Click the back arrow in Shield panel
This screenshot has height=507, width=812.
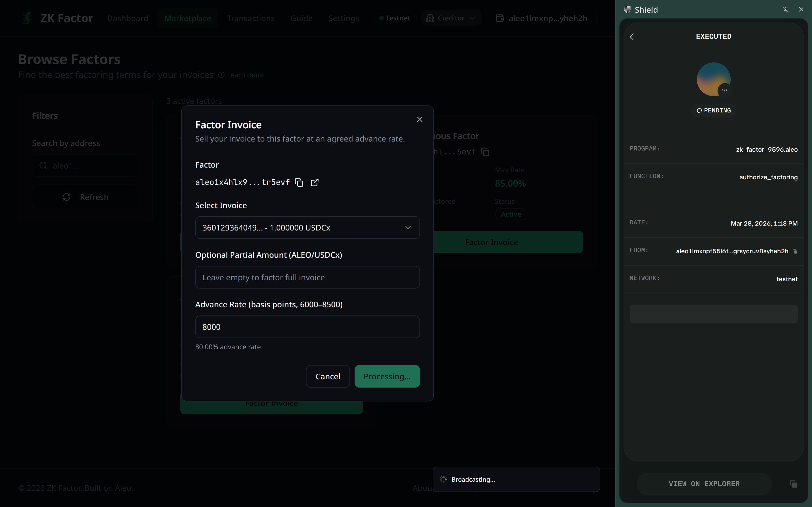pos(632,36)
